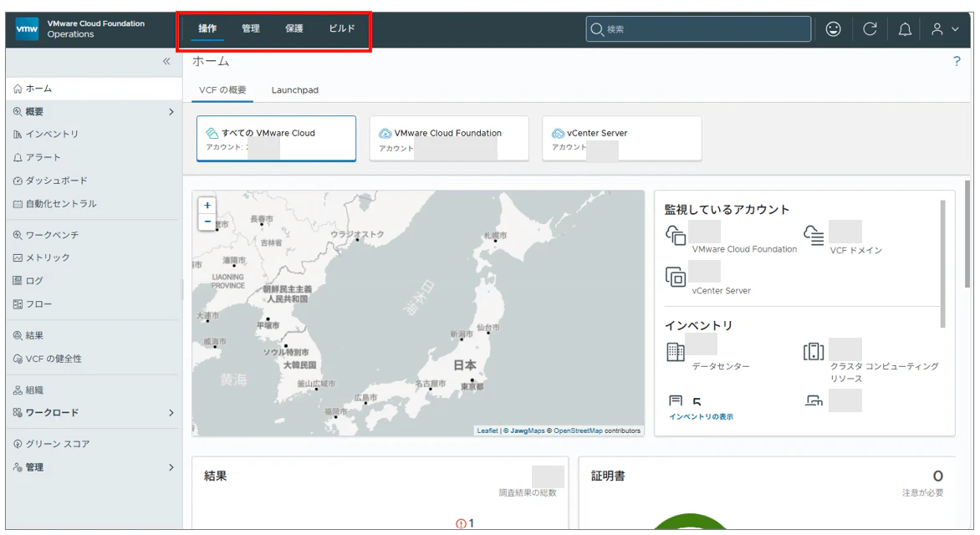980x535 pixels.
Task: Switch to the VCF の概要 tab
Action: tap(222, 90)
